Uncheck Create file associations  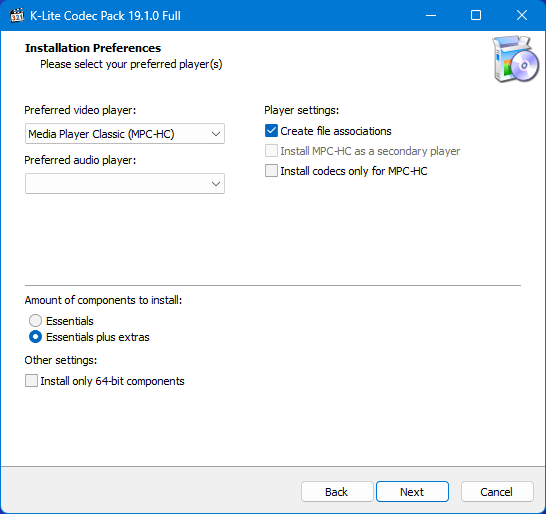[271, 131]
